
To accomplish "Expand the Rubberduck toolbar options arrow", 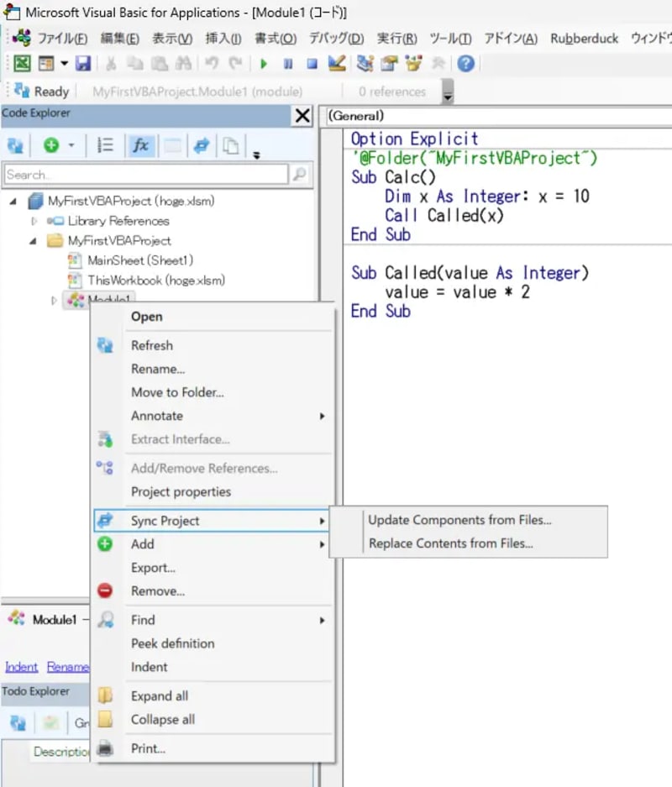I will 448,92.
